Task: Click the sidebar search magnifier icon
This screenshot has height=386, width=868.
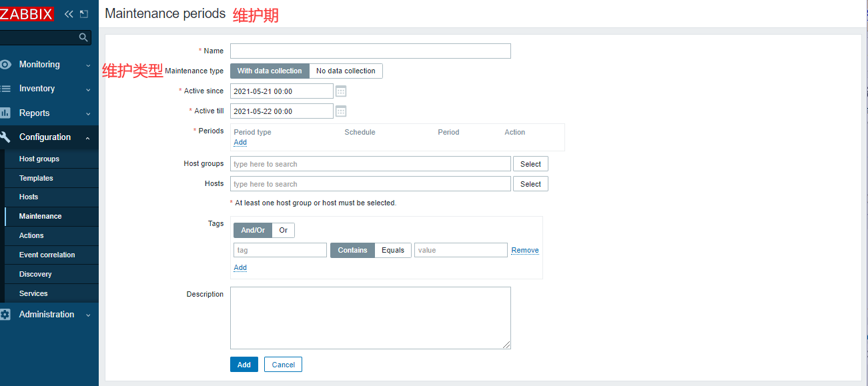Action: tap(83, 37)
